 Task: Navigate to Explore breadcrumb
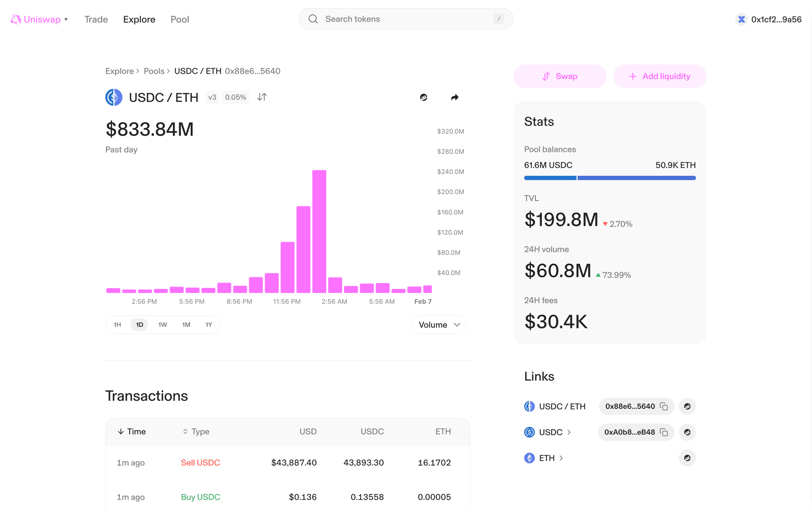pos(119,71)
